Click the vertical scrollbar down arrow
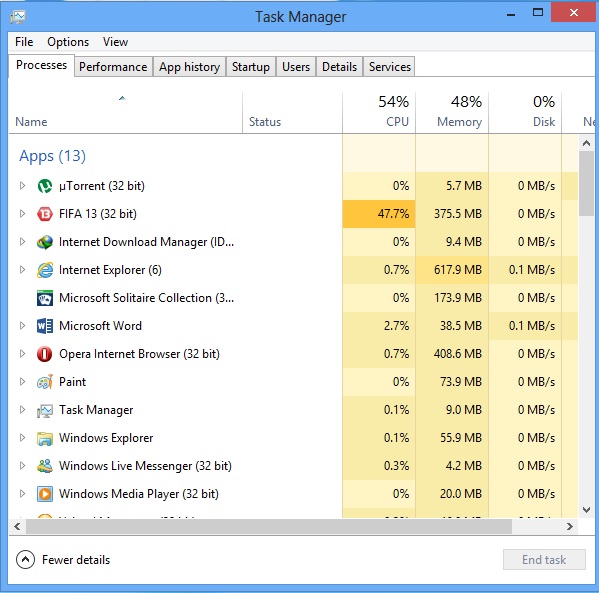599x593 pixels. [586, 510]
